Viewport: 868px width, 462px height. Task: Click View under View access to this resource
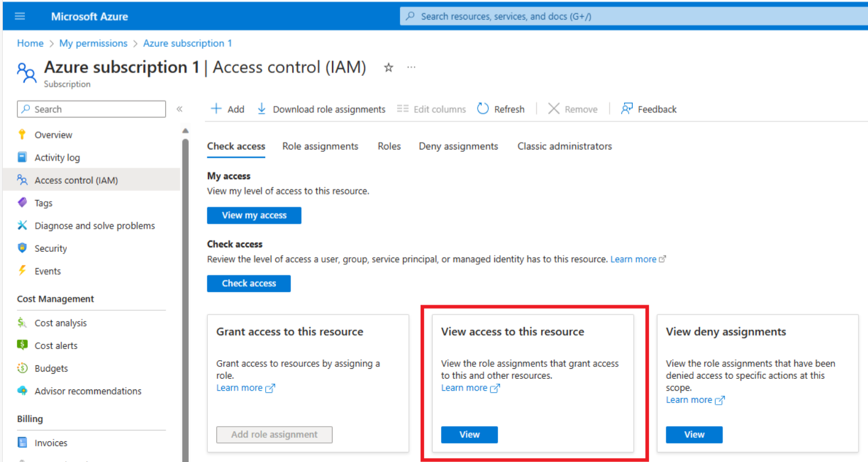[x=469, y=434]
